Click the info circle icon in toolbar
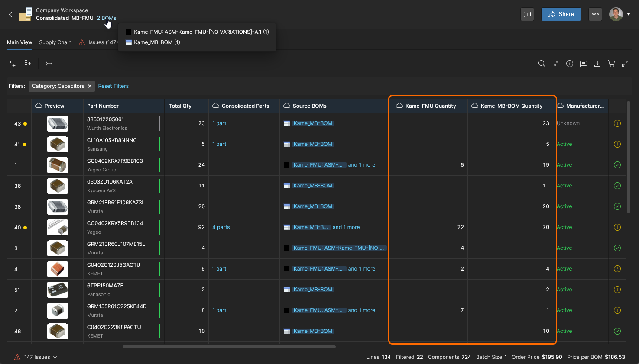The width and height of the screenshot is (639, 364). (570, 64)
